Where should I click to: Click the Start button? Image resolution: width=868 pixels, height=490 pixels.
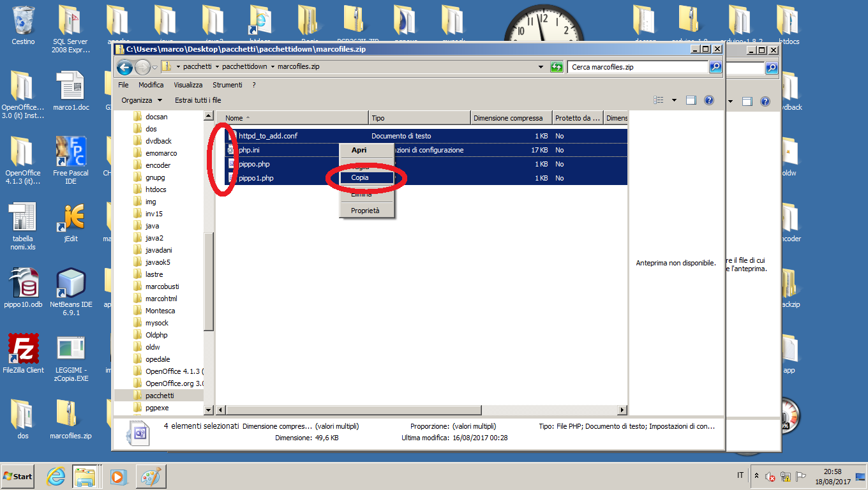(19, 476)
